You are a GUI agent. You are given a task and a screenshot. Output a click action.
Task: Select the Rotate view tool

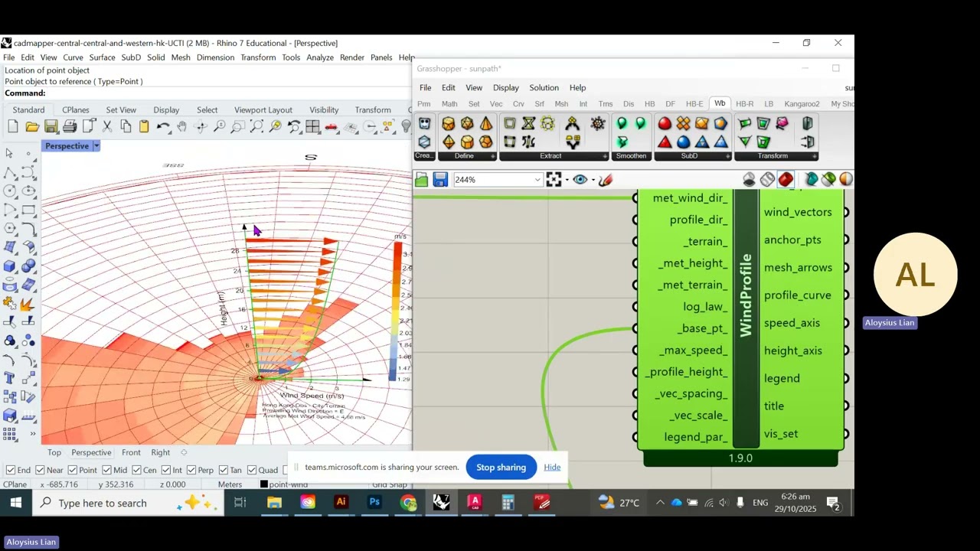pyautogui.click(x=201, y=127)
